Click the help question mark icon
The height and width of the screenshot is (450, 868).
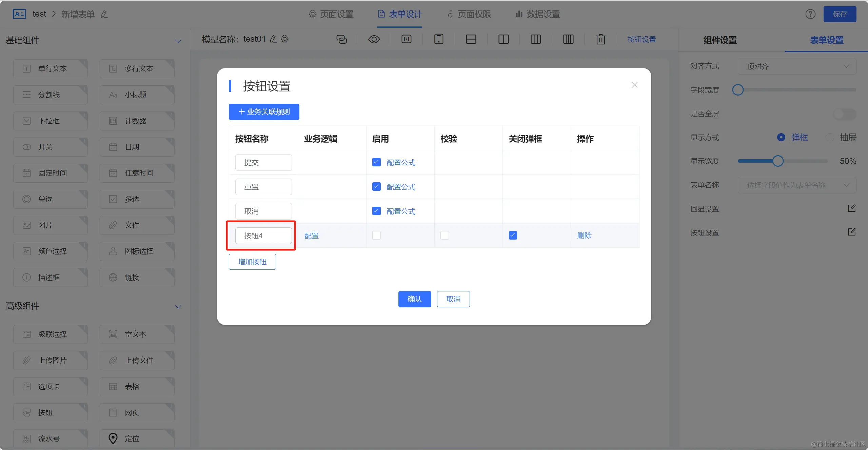pos(810,14)
